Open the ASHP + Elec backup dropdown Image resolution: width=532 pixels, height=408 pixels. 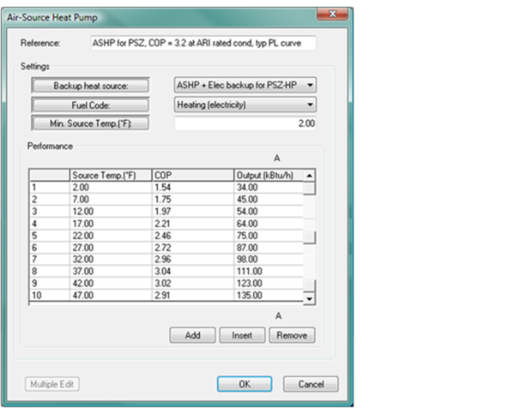(245, 85)
